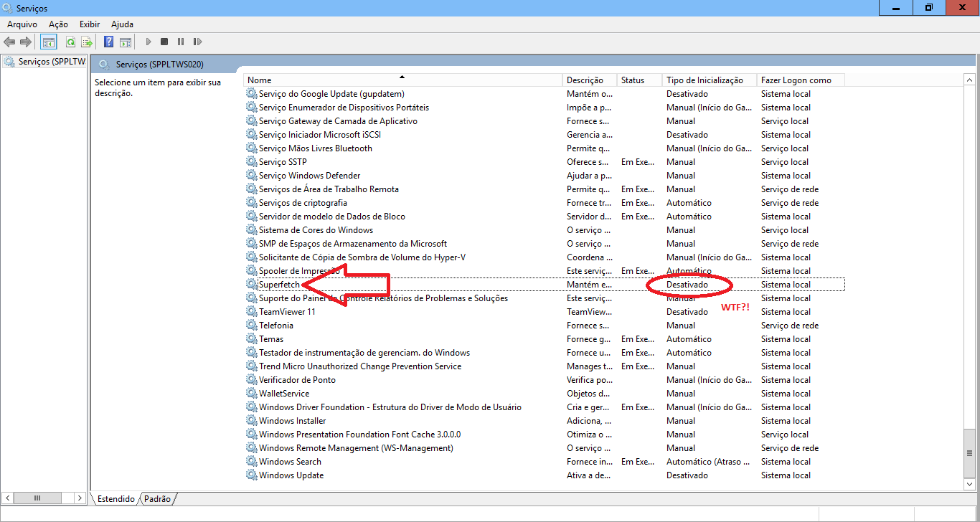The width and height of the screenshot is (980, 522).
Task: Click the services list scrollbar down arrow
Action: point(969,484)
